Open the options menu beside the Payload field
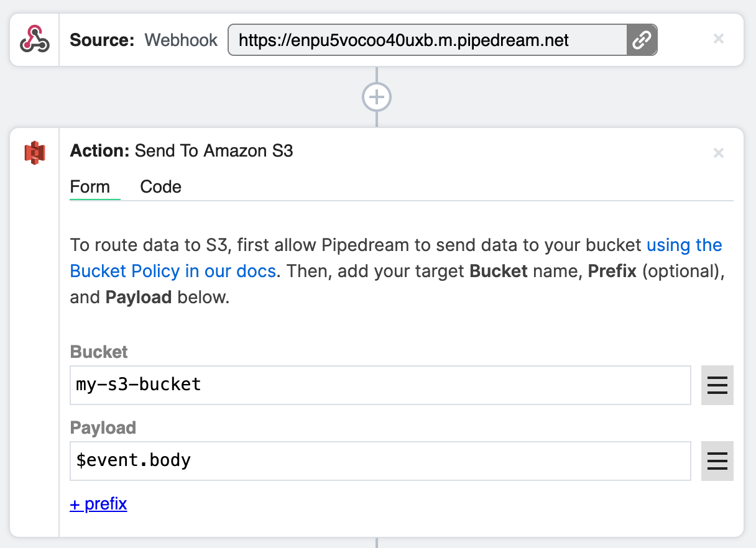This screenshot has width=756, height=548. click(717, 461)
